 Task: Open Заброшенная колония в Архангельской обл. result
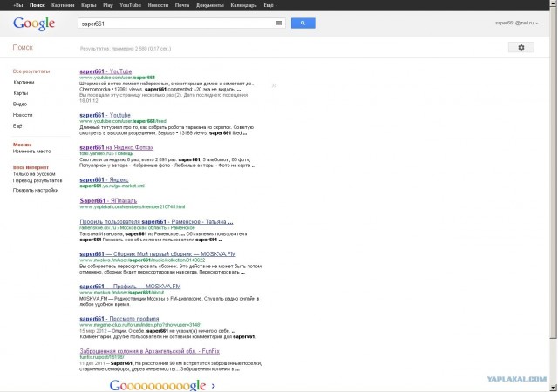click(149, 351)
